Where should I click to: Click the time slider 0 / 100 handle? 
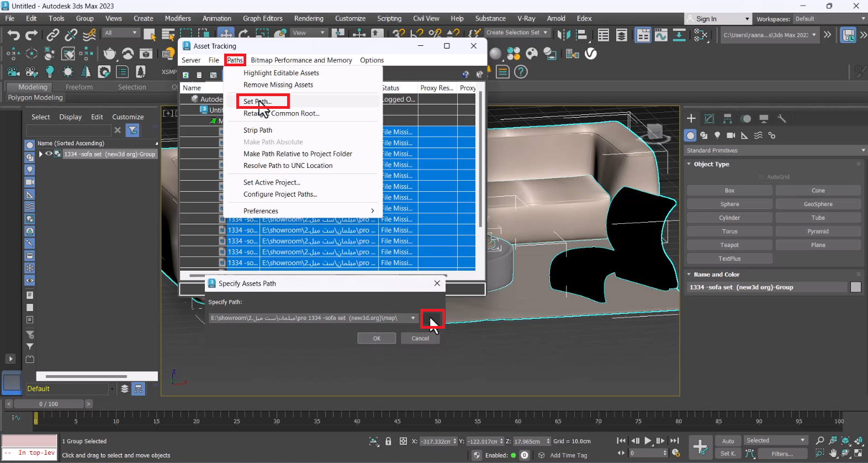[x=49, y=404]
